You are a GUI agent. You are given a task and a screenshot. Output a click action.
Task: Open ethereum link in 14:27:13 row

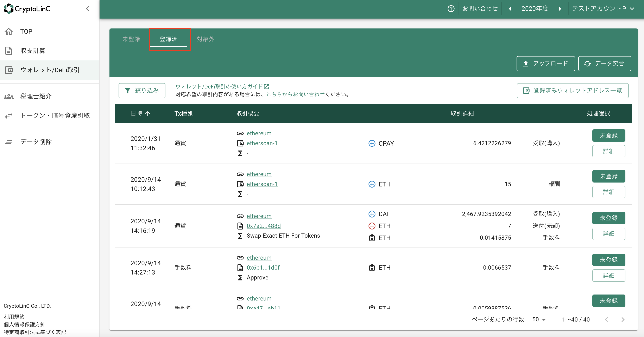click(x=259, y=258)
